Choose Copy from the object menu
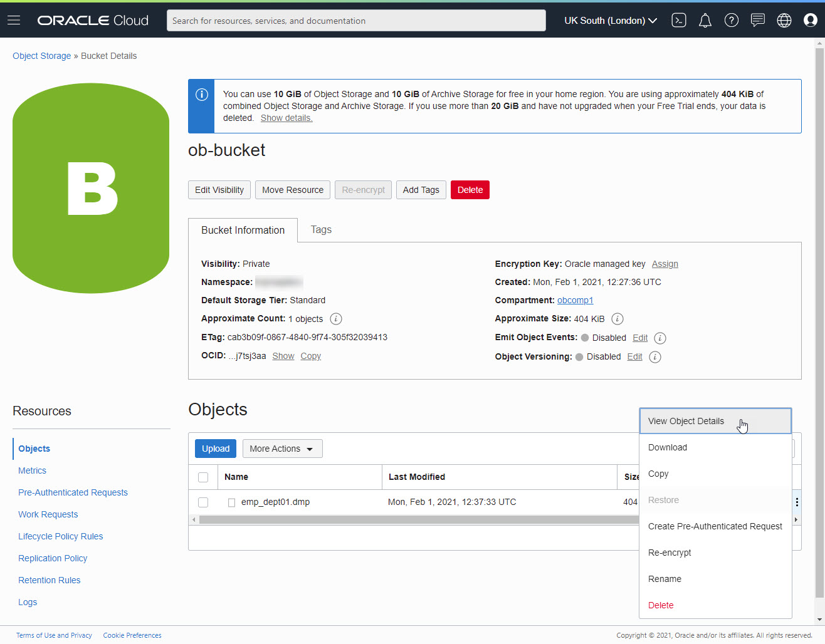 (x=715, y=474)
